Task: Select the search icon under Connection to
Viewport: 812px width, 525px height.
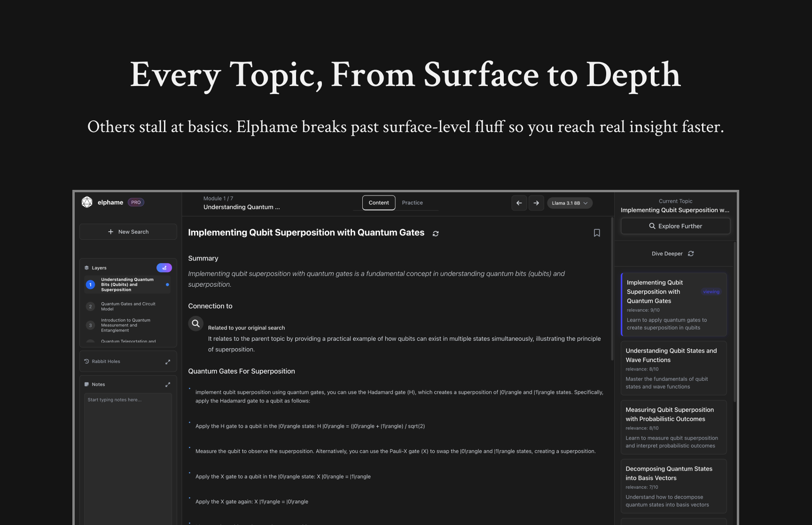Action: [195, 323]
